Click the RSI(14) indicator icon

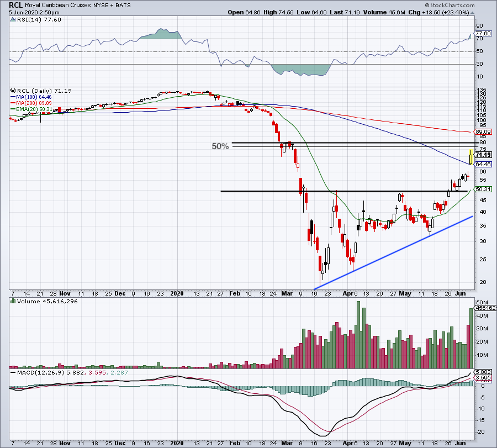point(13,20)
